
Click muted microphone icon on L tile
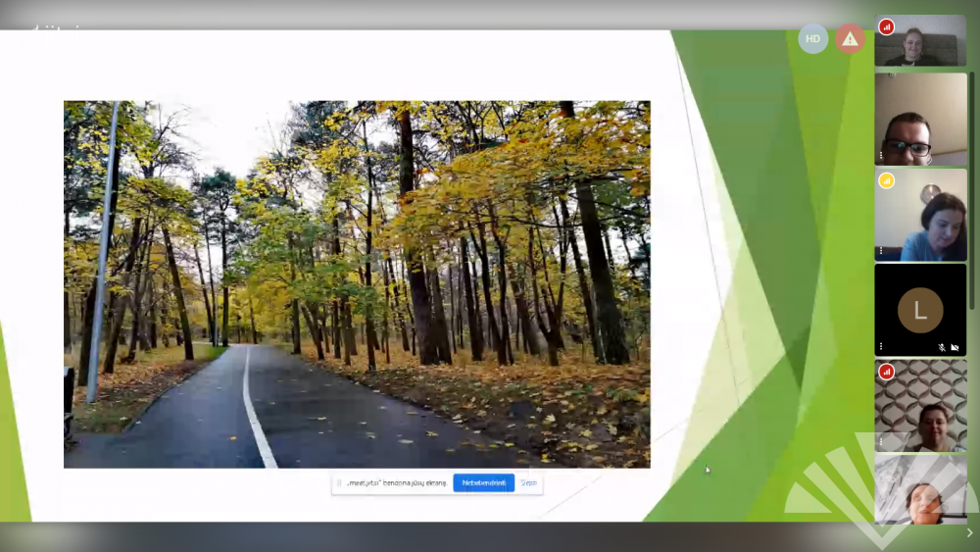(x=942, y=347)
